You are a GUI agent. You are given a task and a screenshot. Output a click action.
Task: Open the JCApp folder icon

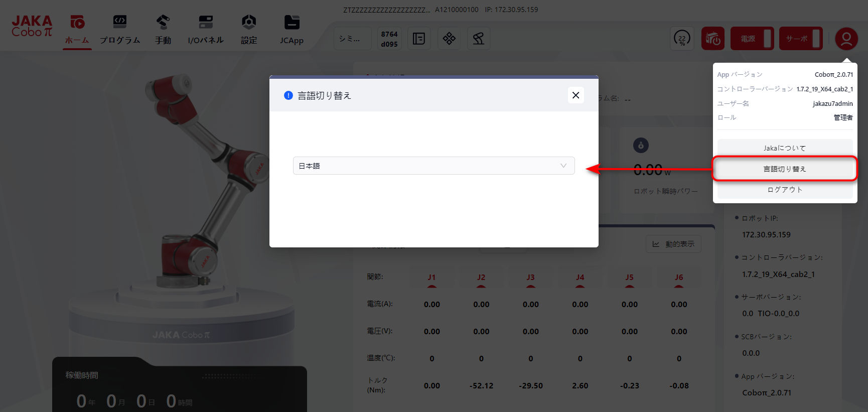pos(292,23)
